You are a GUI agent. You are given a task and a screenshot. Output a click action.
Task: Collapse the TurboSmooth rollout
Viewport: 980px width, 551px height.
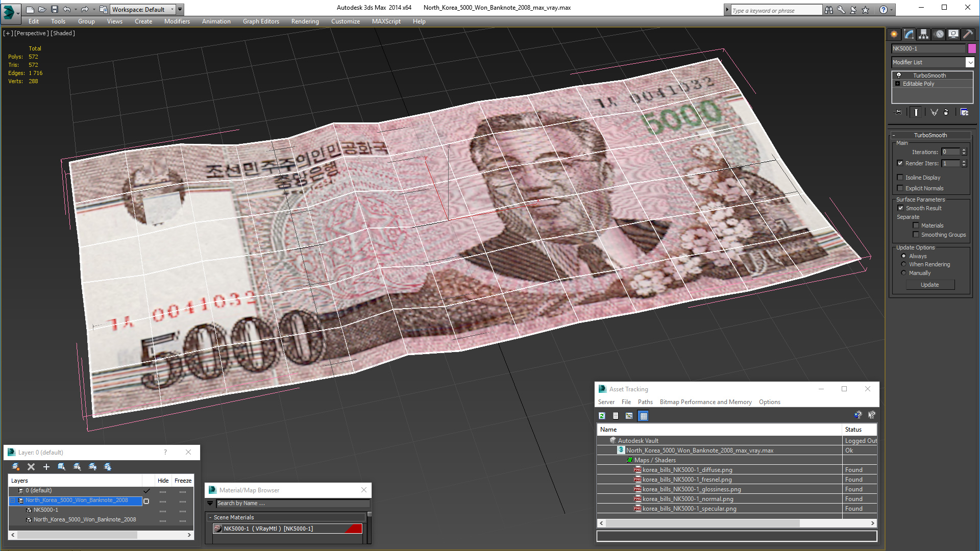coord(894,135)
